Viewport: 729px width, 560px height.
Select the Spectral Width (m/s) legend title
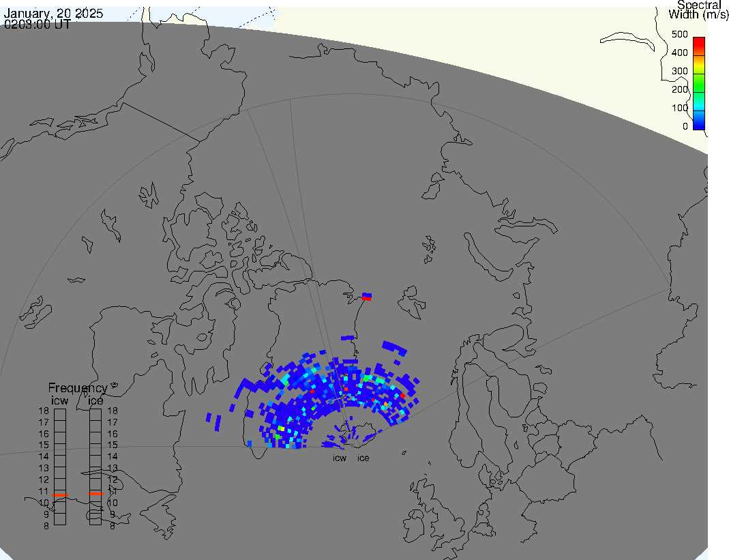(698, 10)
